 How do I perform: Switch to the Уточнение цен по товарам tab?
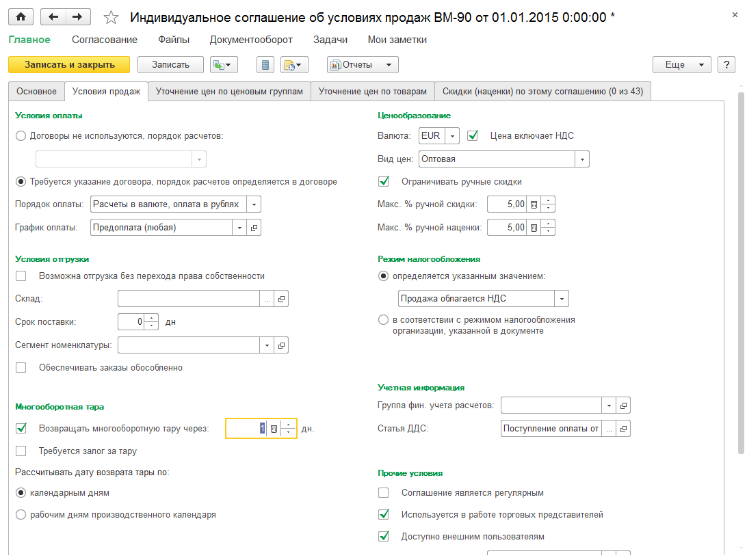point(372,90)
